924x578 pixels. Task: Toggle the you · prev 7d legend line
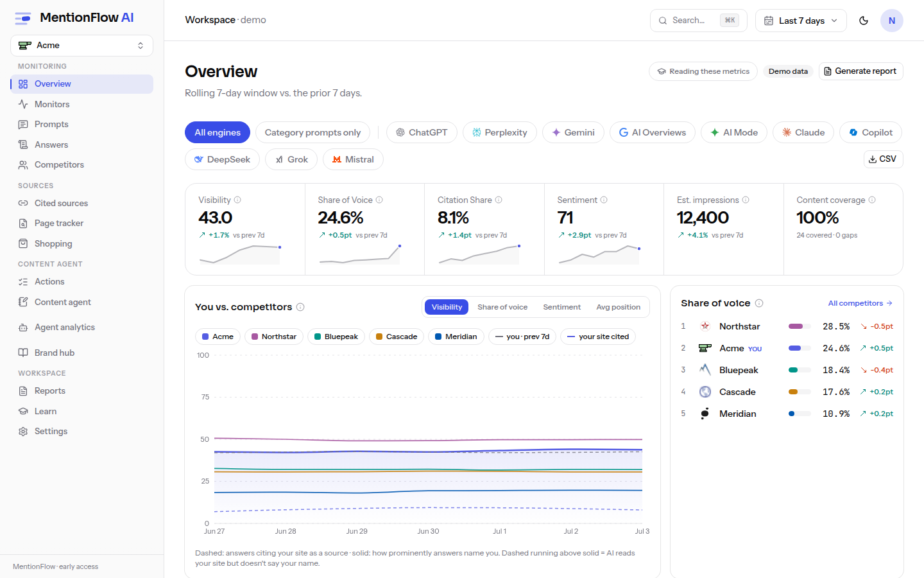click(522, 337)
